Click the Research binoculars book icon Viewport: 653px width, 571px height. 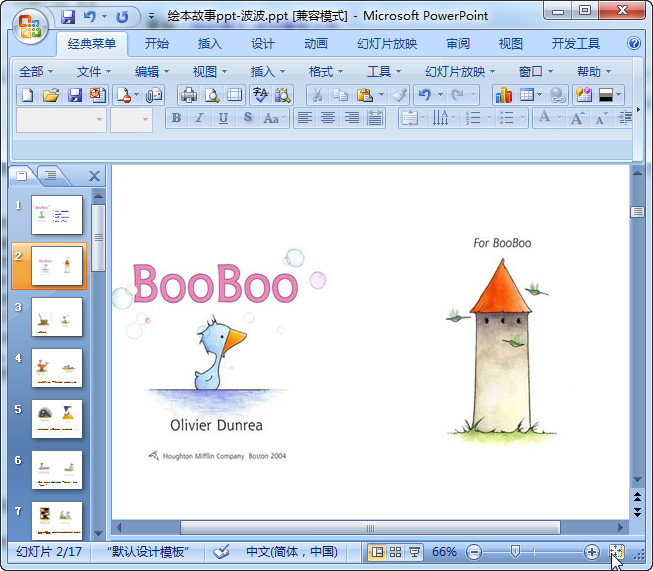pos(283,95)
